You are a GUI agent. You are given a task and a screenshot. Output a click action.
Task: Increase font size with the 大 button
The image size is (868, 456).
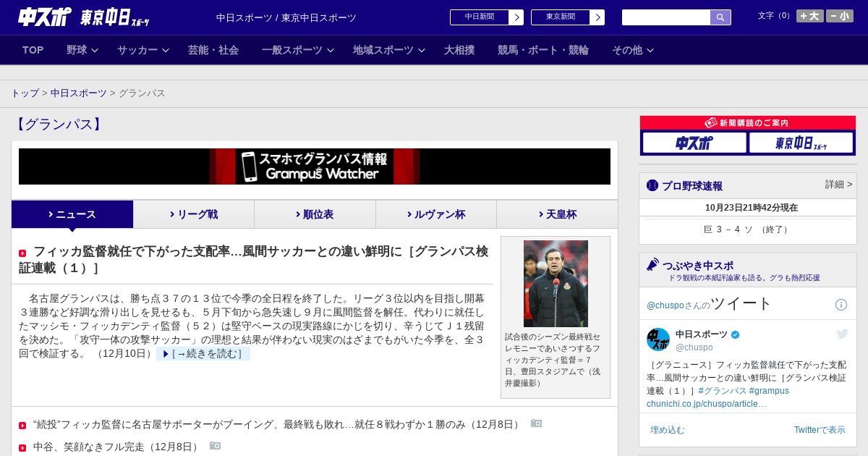coord(810,16)
